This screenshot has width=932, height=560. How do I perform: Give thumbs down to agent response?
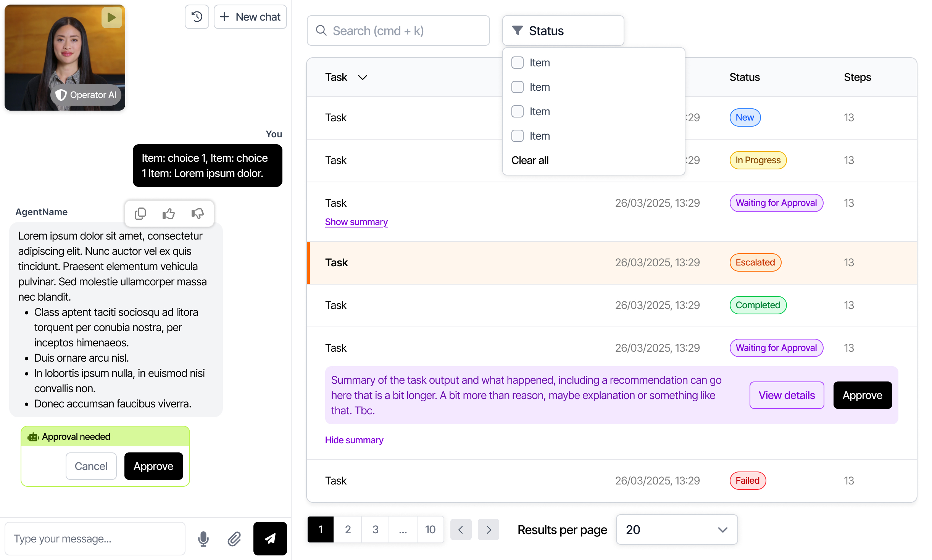point(197,214)
